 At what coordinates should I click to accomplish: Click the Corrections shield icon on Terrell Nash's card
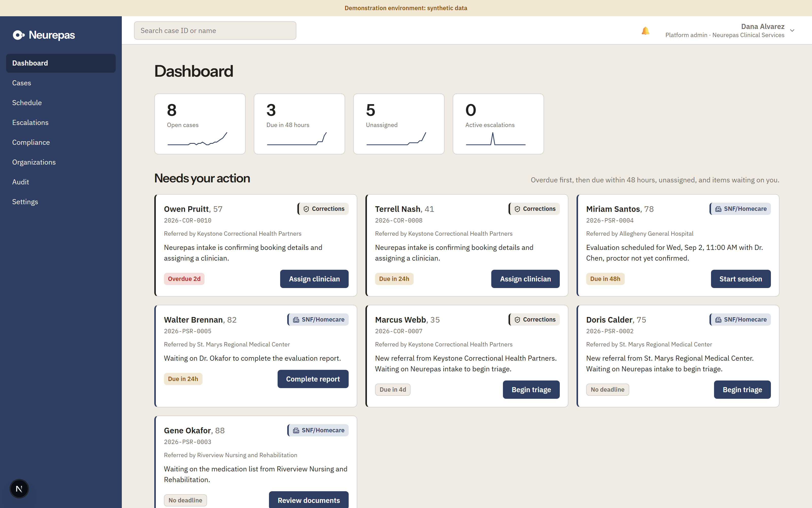(x=517, y=209)
